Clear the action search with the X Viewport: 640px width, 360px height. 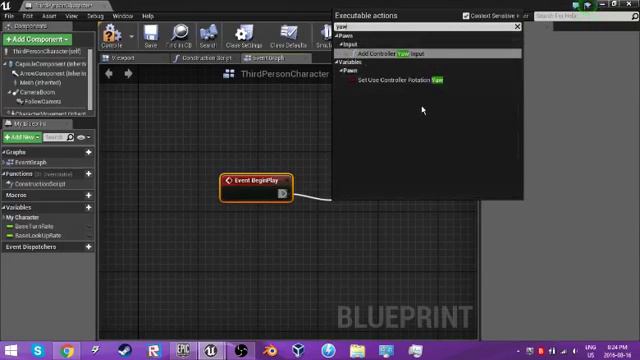(x=517, y=27)
